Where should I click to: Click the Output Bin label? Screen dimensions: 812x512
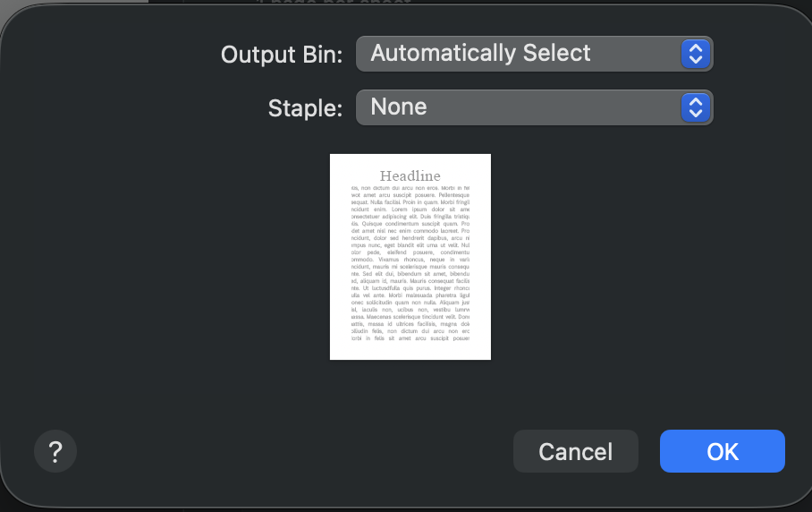pyautogui.click(x=282, y=55)
